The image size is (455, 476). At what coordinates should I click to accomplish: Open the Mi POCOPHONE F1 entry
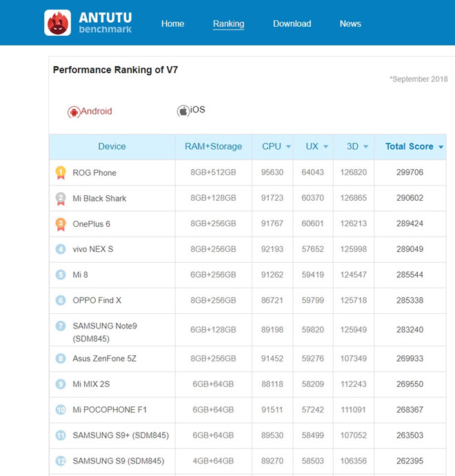pyautogui.click(x=110, y=410)
